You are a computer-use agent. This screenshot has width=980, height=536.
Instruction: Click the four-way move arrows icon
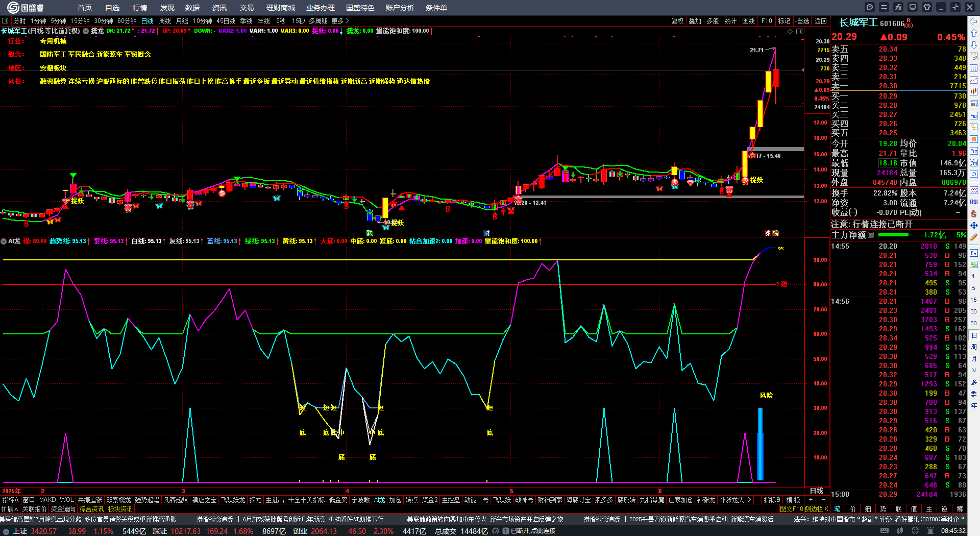974,225
